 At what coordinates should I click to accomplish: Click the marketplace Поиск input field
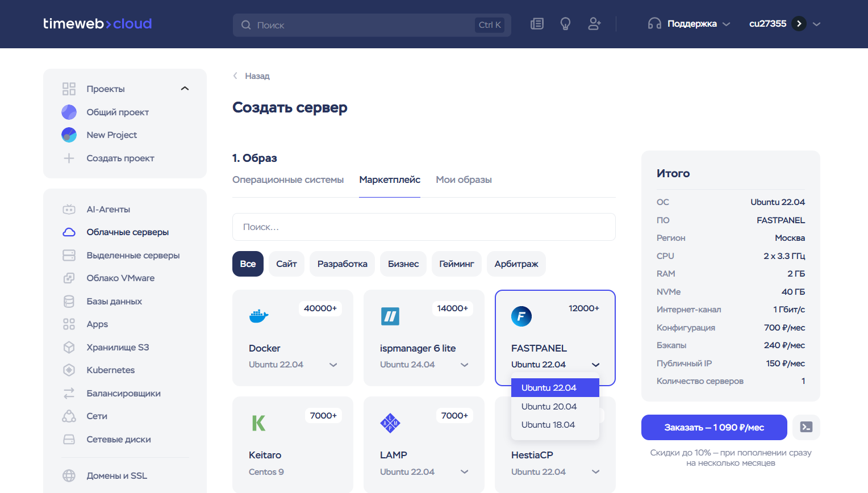point(423,227)
